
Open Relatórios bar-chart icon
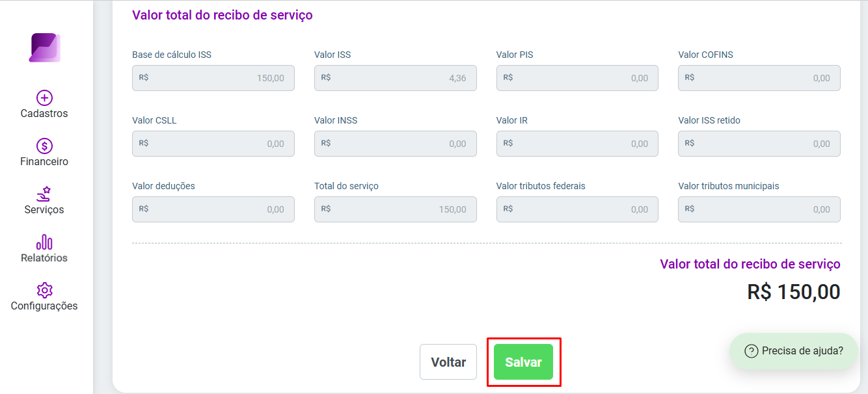(x=44, y=242)
